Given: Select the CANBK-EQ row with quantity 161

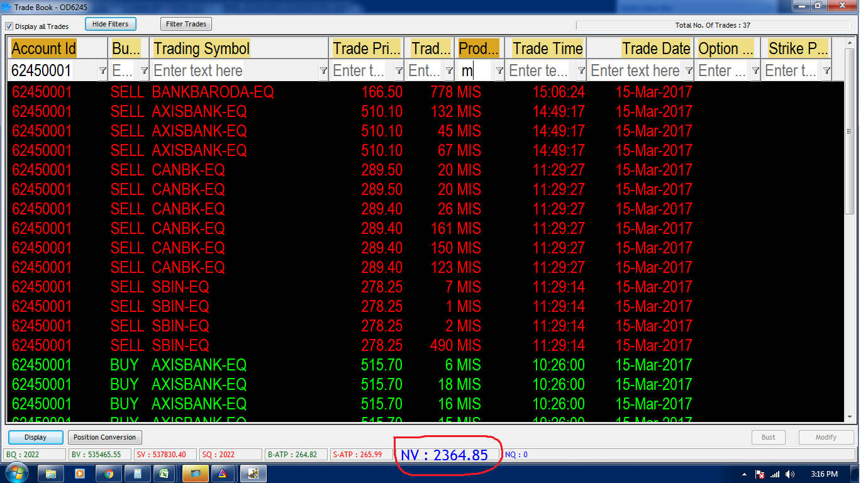Looking at the screenshot, I should click(425, 228).
